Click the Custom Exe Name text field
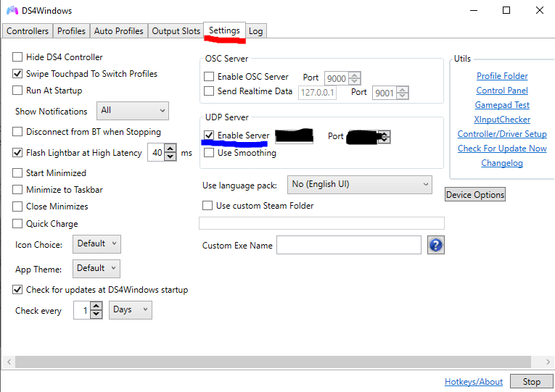The image size is (555, 392). pos(349,245)
